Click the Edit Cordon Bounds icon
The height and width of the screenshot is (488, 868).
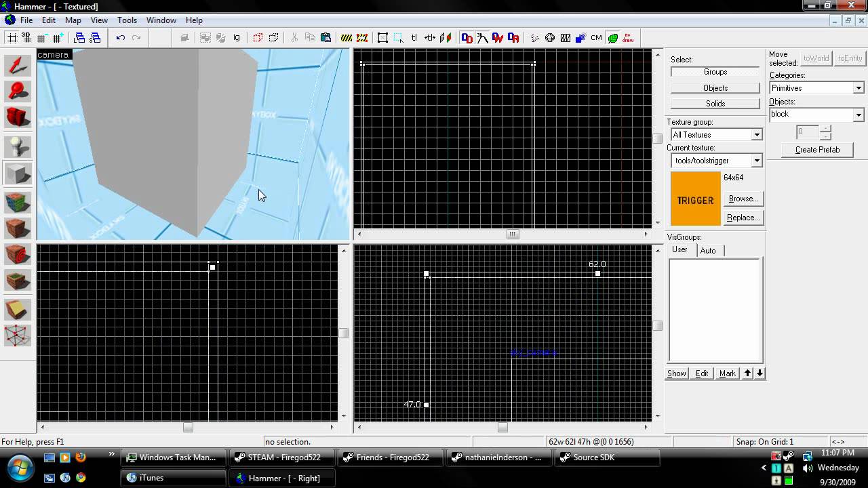362,38
